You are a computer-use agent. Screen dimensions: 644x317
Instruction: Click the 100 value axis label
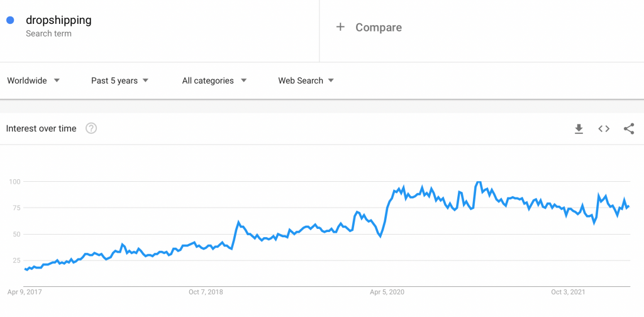coord(15,182)
